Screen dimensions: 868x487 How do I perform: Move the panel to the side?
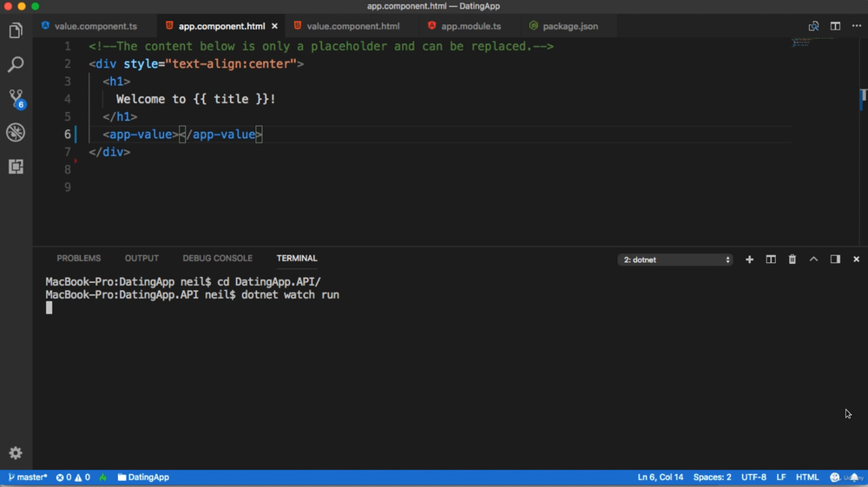(x=835, y=259)
